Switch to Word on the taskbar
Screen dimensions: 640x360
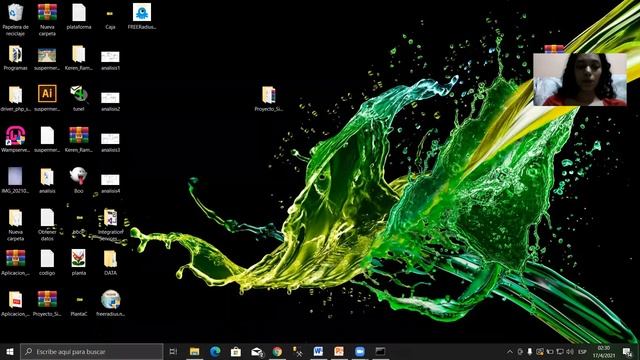point(318,351)
